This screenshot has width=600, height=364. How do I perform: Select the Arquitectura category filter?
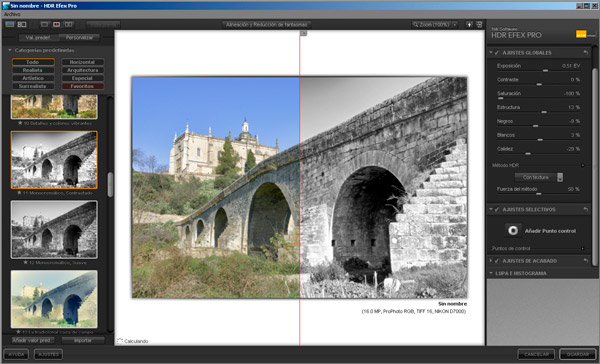[82, 70]
